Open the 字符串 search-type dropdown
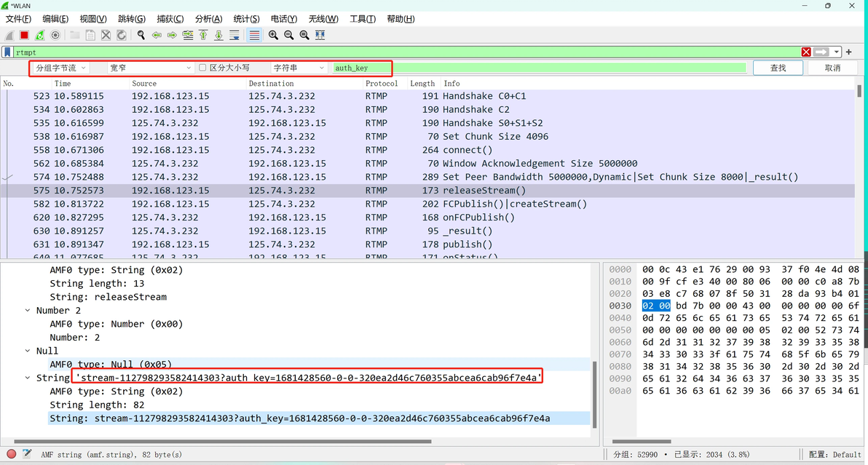Screen dimensions: 868x465 [299, 68]
